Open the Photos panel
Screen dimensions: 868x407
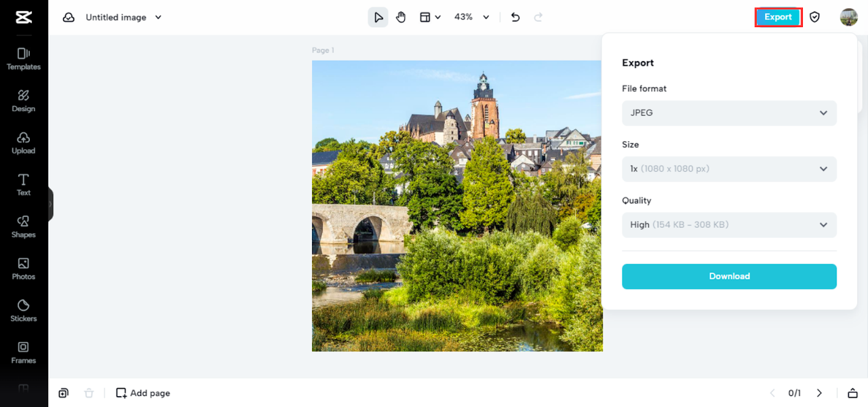tap(23, 269)
